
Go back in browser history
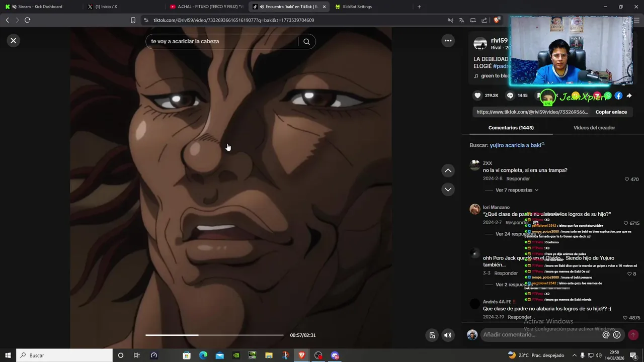click(7, 20)
